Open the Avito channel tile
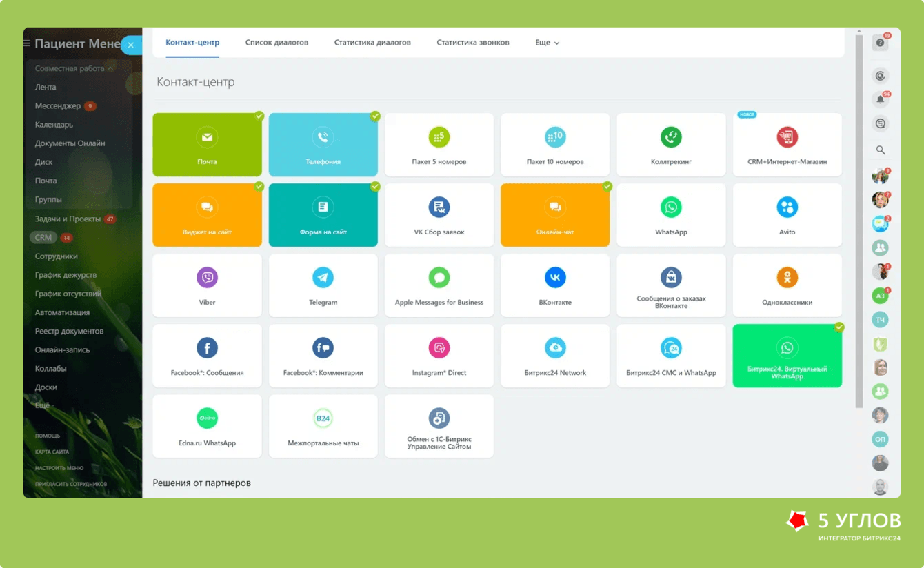The image size is (924, 568). (x=787, y=215)
